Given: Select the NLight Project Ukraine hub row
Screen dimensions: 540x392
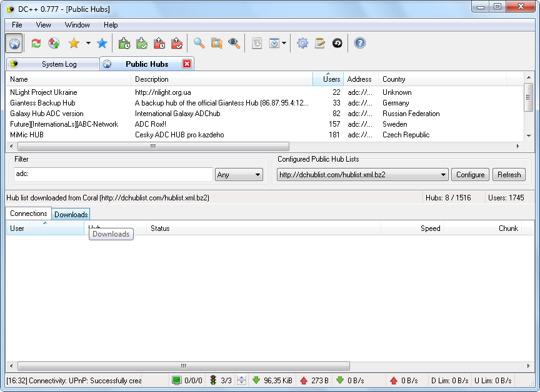Looking at the screenshot, I should 264,92.
